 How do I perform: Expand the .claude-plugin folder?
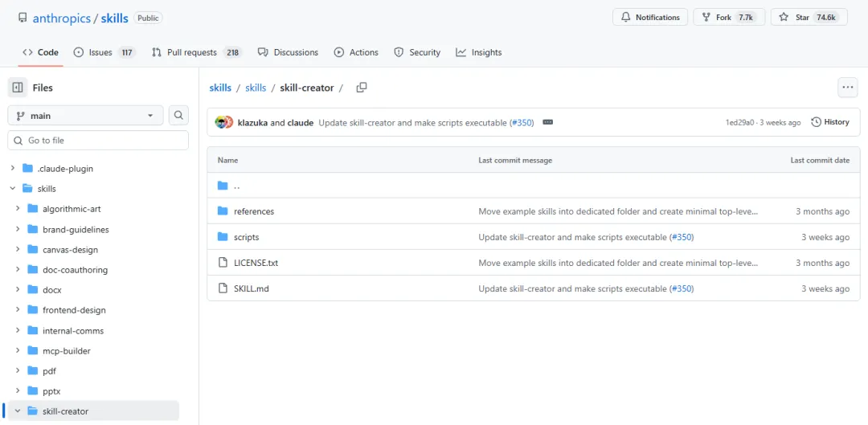(x=13, y=169)
